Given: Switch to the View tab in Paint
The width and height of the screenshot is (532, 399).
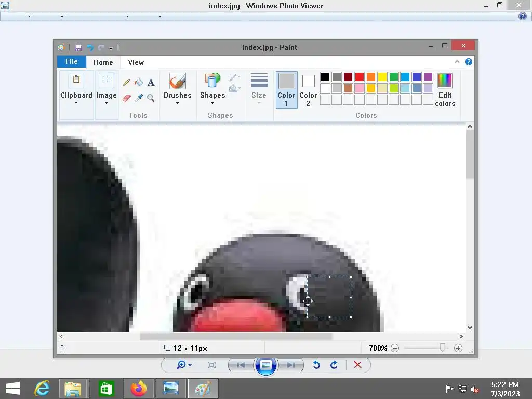Looking at the screenshot, I should (x=136, y=62).
